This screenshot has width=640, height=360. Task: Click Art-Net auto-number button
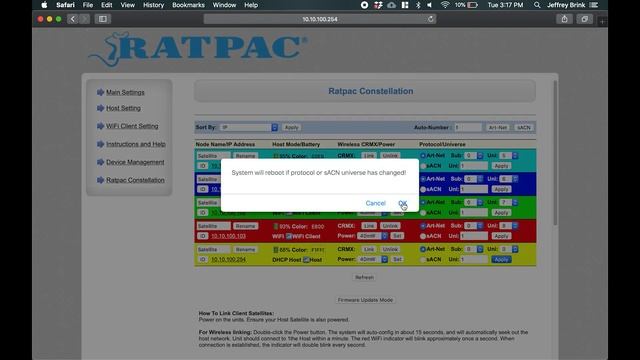(x=498, y=127)
